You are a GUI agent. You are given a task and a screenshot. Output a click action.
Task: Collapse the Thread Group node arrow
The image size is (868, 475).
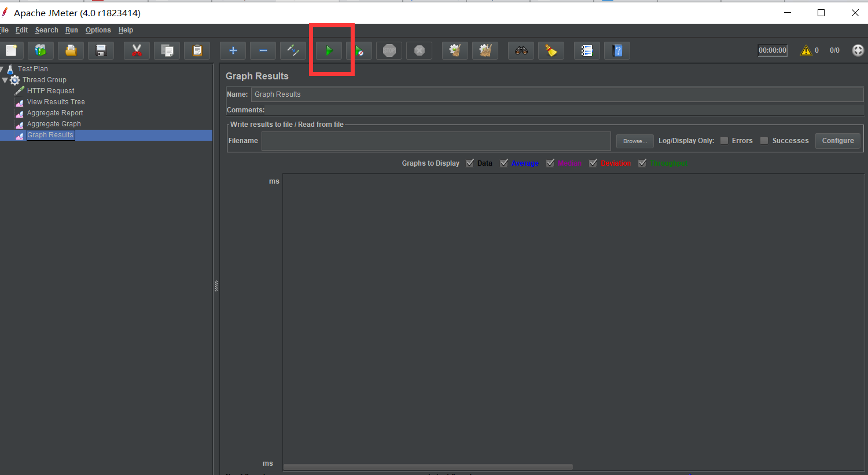5,80
